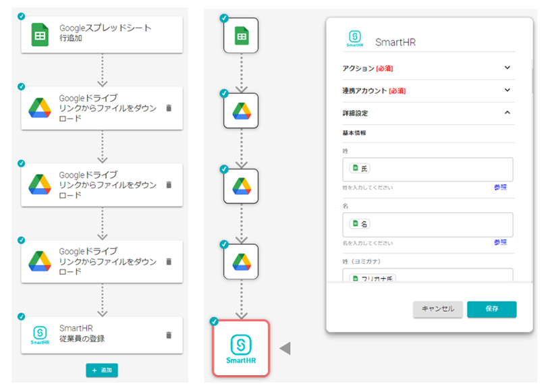The width and height of the screenshot is (548, 392).
Task: Expand the 連携アカウント [必須] section
Action: [x=429, y=91]
